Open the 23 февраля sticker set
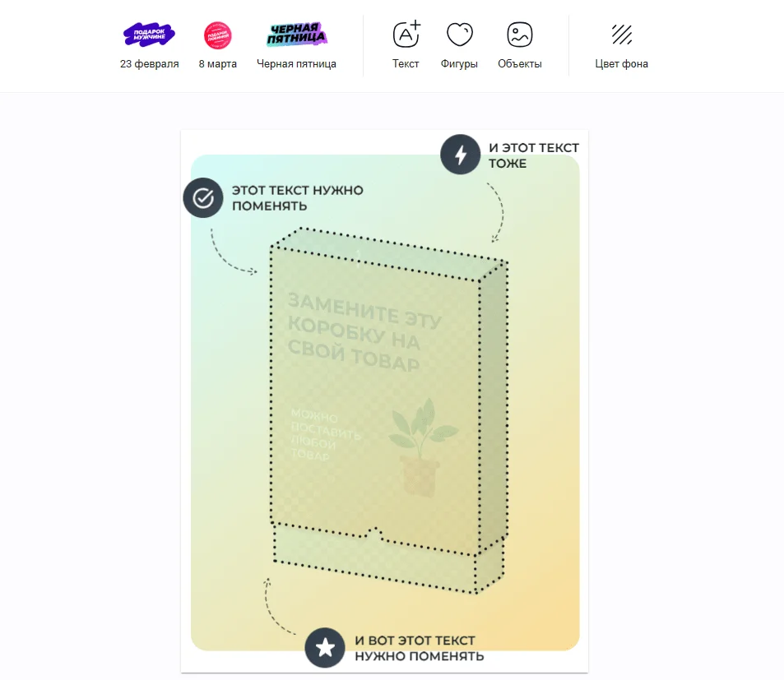 (x=149, y=45)
